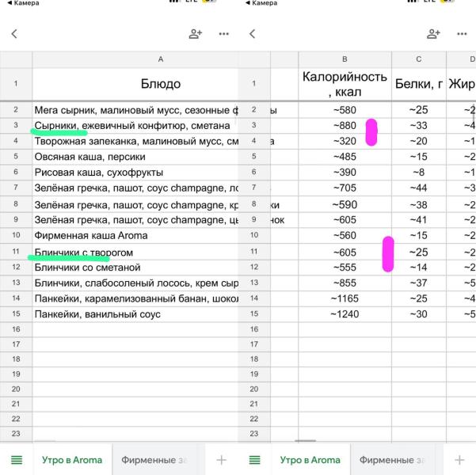Select the 'Калорийность, ккал' header cell
Viewport: 476px width, 475px height.
coord(345,84)
